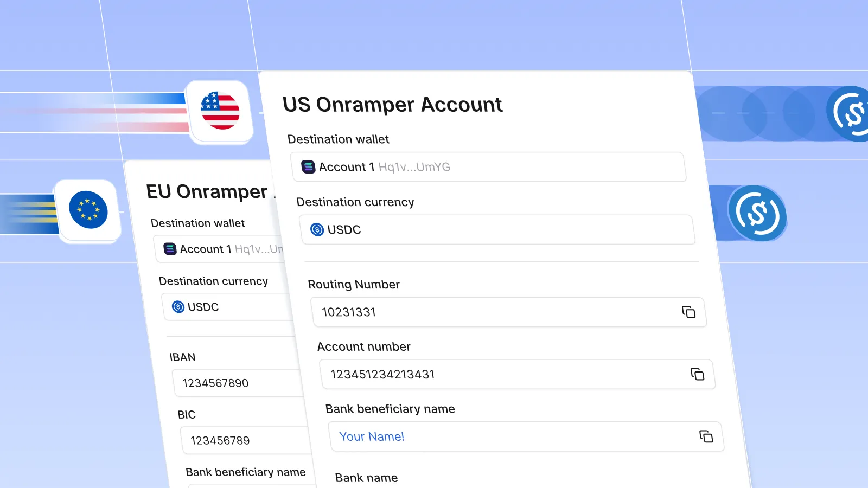Viewport: 868px width, 488px height.
Task: Copy the Account number value
Action: 697,374
